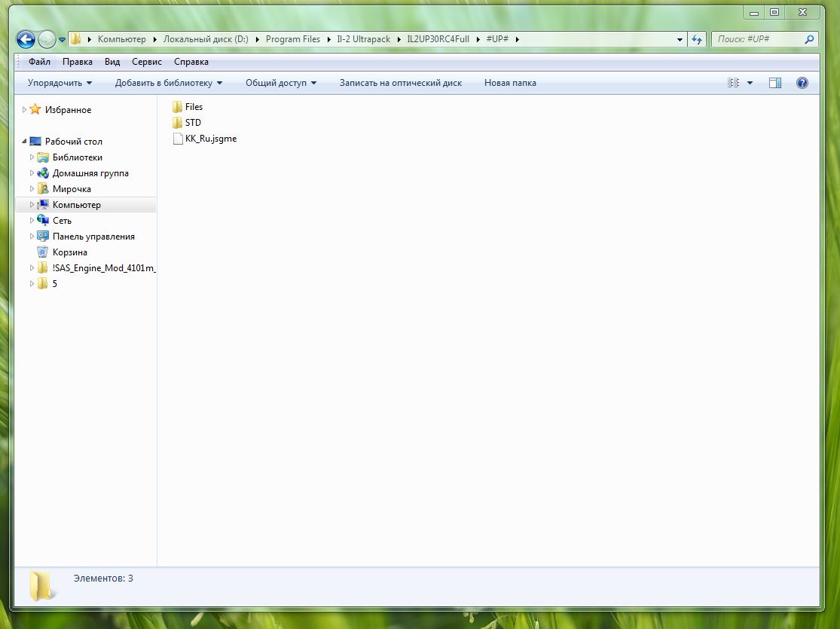Click IL2UP30RC4Full breadcrumb segment
Image resolution: width=840 pixels, height=629 pixels.
click(438, 39)
